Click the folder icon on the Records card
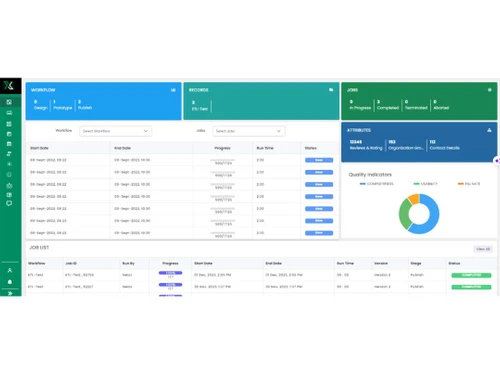 point(331,90)
